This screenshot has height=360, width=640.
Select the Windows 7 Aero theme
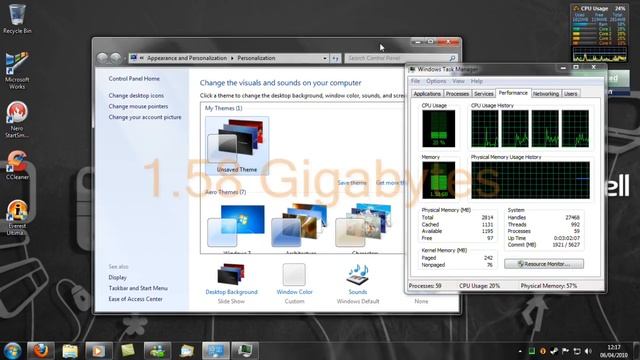(x=236, y=229)
